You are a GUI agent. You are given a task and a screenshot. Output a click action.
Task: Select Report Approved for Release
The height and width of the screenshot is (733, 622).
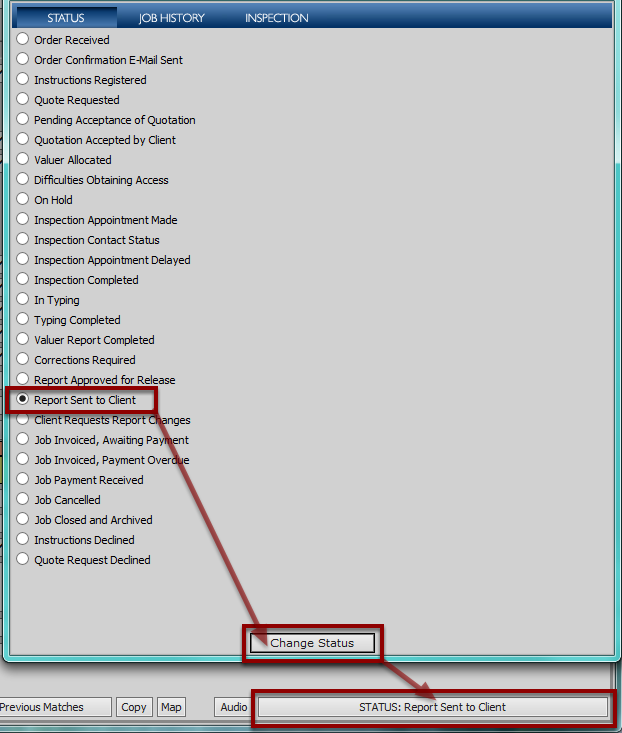pyautogui.click(x=22, y=379)
